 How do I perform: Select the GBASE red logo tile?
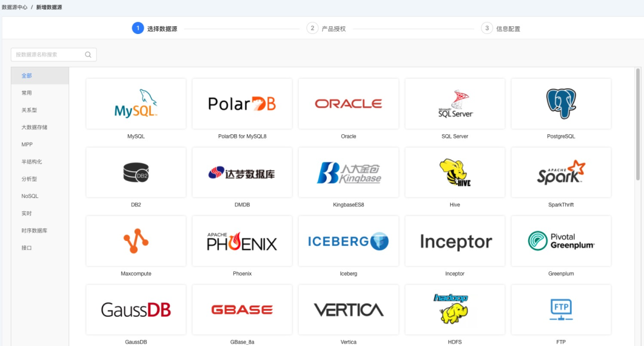242,310
